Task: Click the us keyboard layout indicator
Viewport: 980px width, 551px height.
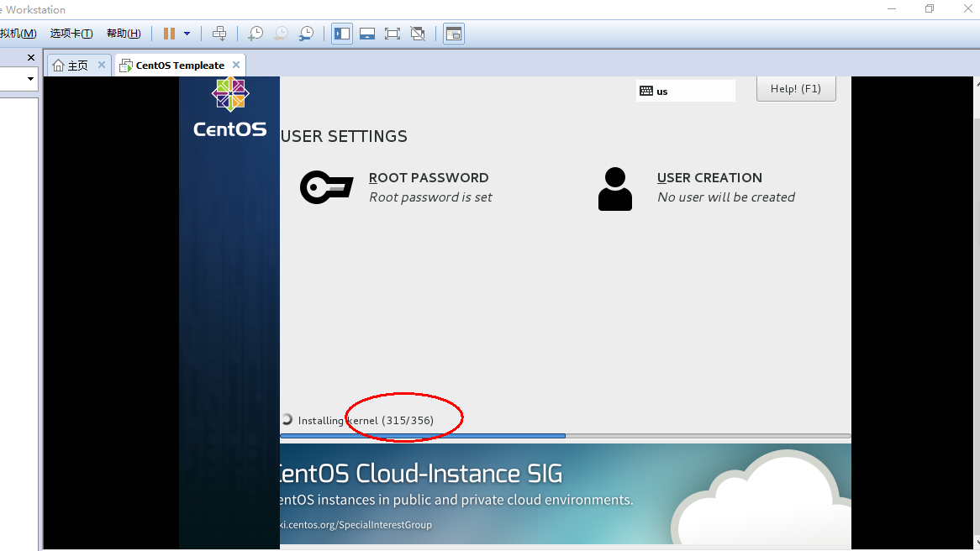Action: point(686,92)
